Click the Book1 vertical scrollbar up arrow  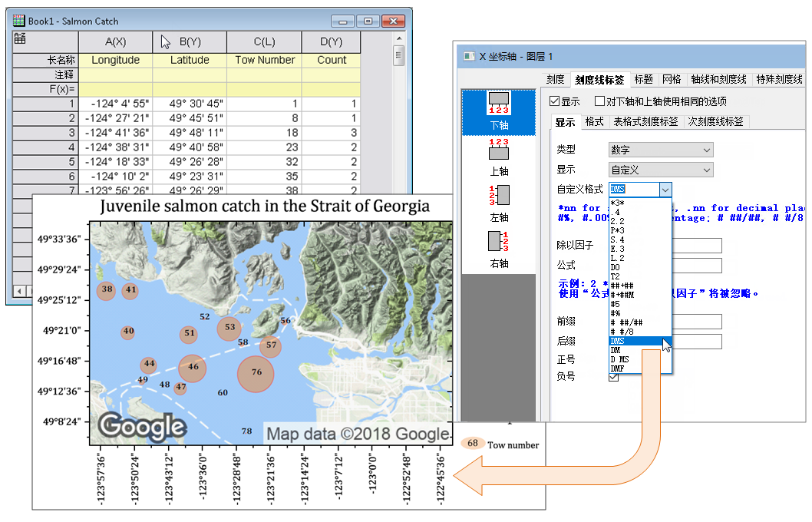[399, 38]
